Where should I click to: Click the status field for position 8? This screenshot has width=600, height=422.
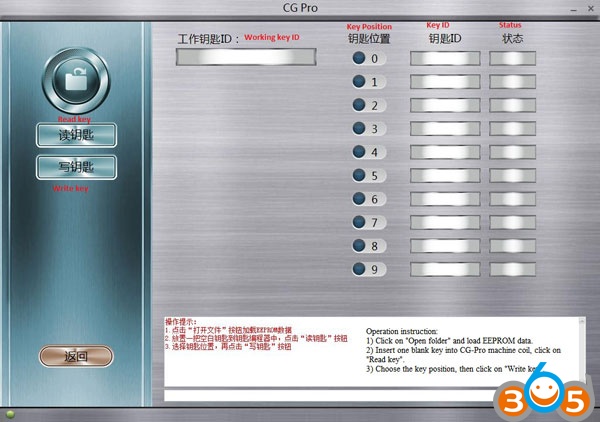tap(512, 246)
